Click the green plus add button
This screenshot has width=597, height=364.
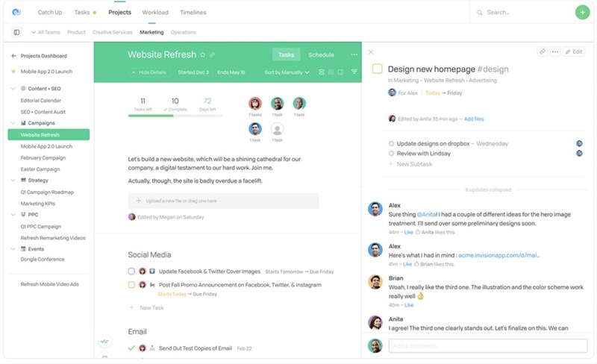[582, 12]
